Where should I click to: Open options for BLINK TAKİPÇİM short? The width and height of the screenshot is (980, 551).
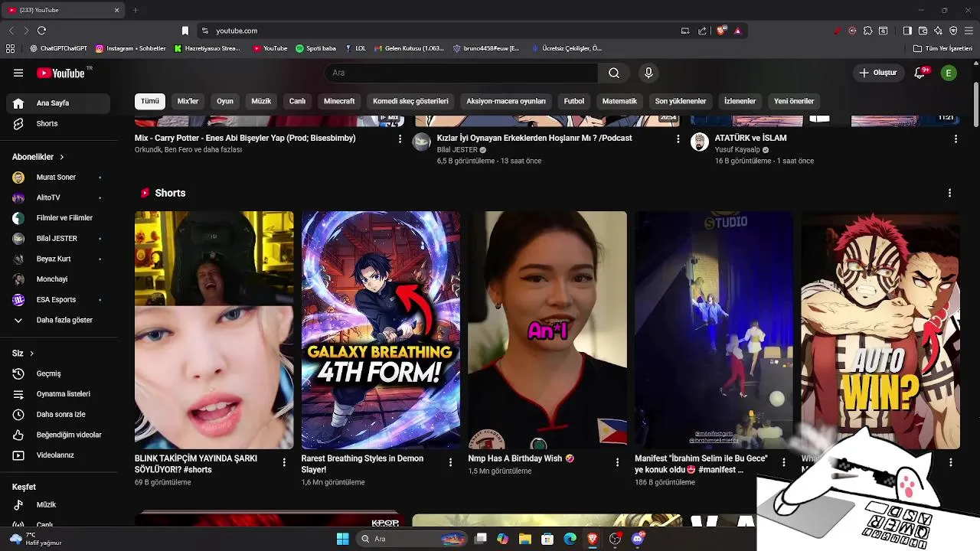[x=284, y=462]
